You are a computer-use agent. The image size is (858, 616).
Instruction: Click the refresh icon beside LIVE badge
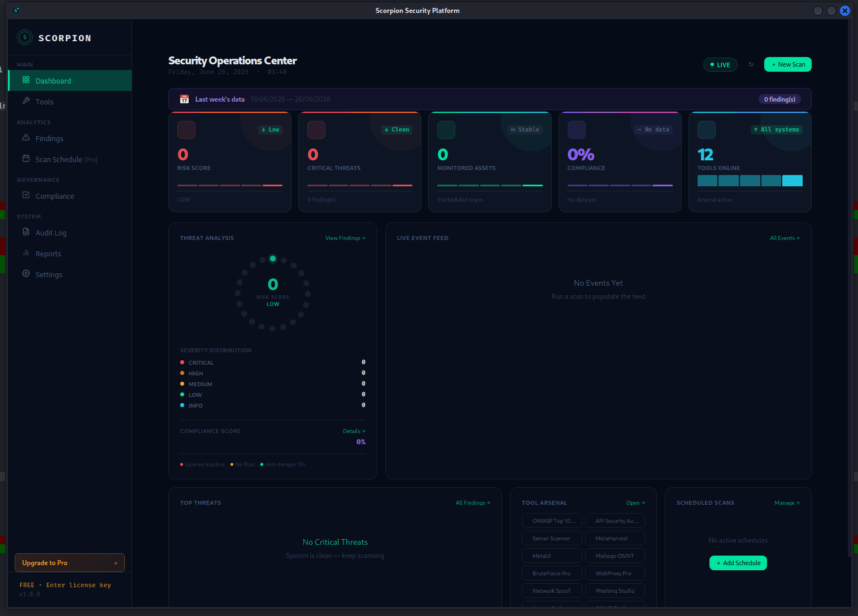(x=751, y=64)
